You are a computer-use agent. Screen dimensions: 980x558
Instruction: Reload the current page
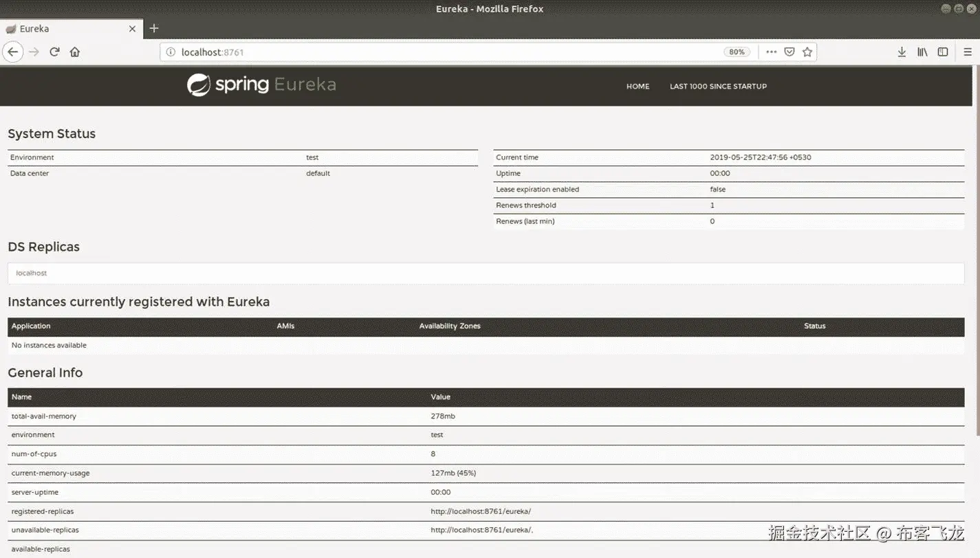click(54, 52)
